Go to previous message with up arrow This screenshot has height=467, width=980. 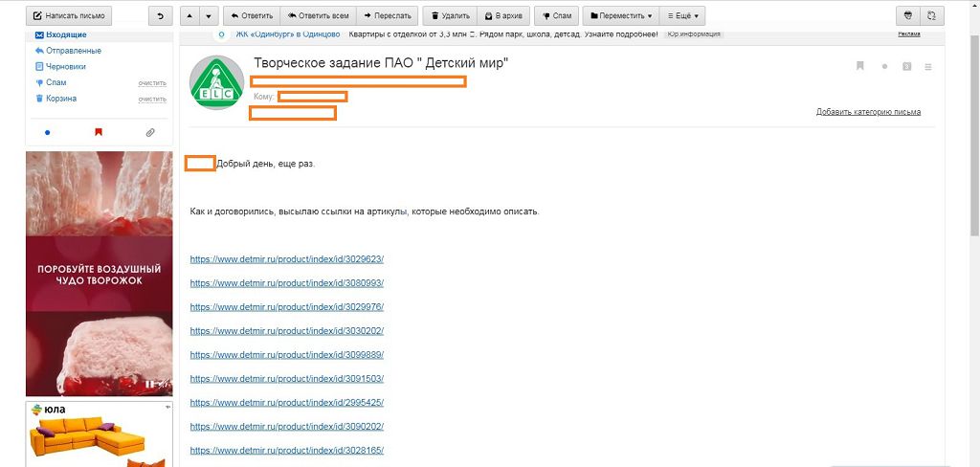190,15
